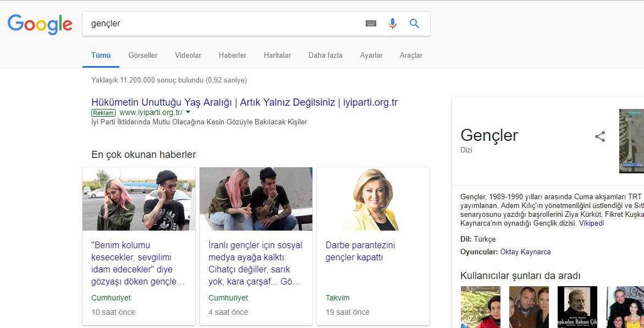Switch to the Haberler tab
644x328 pixels.
(x=232, y=55)
